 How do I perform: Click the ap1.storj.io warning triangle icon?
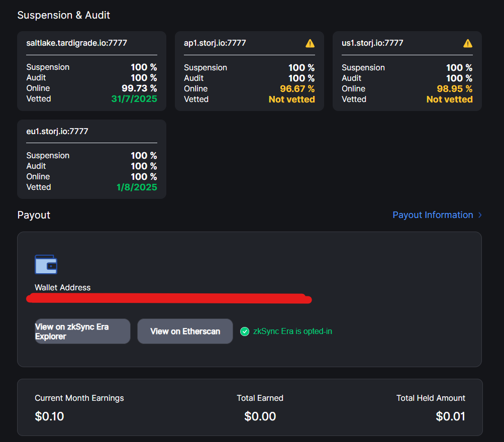click(x=310, y=43)
